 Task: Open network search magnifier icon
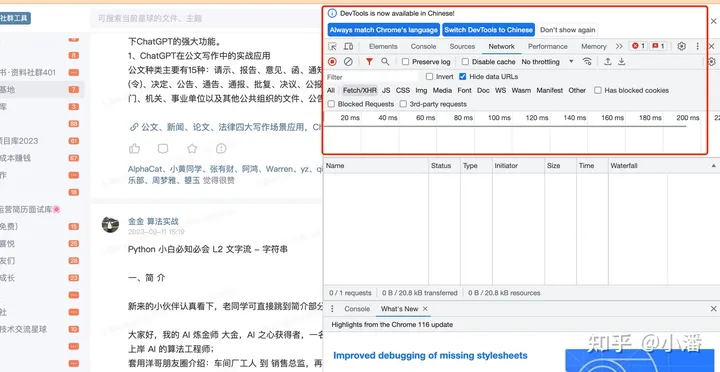click(x=385, y=62)
